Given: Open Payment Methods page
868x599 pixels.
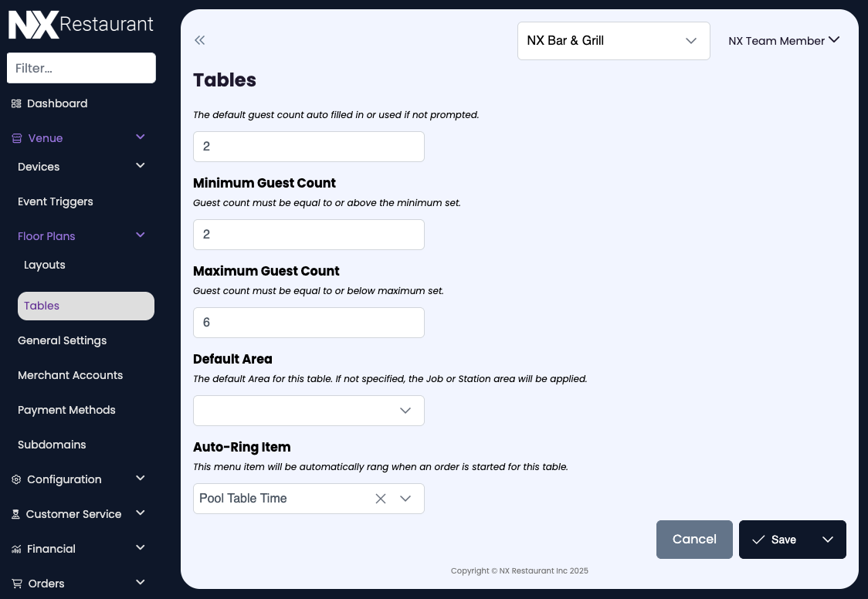Looking at the screenshot, I should 66,410.
